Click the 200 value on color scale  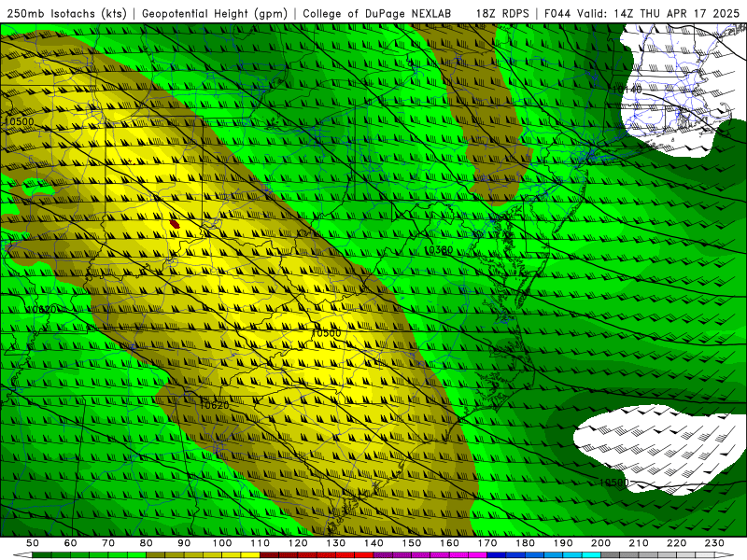pos(600,543)
